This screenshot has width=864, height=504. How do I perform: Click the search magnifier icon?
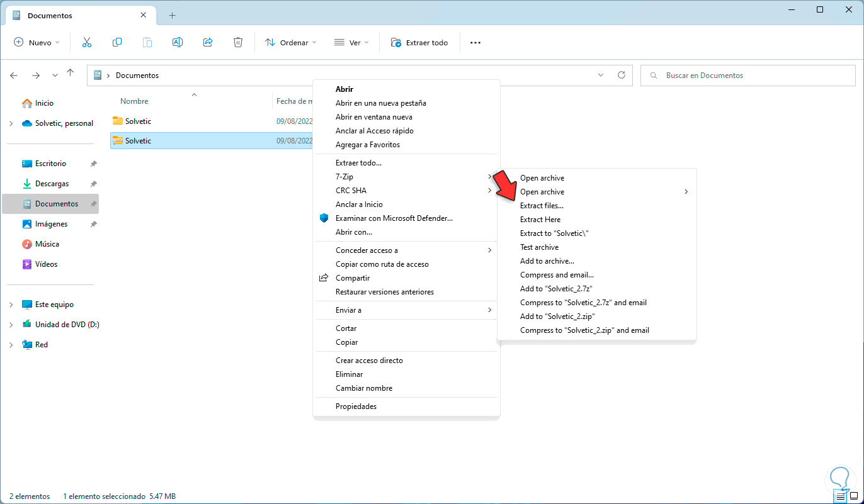654,76
